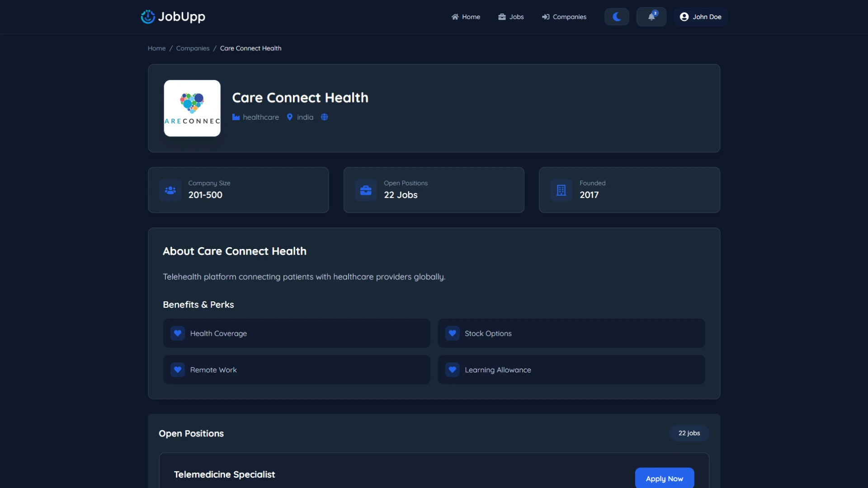Screen dimensions: 868x488
Task: Click the About Care Connect Health heading
Action: click(x=235, y=251)
